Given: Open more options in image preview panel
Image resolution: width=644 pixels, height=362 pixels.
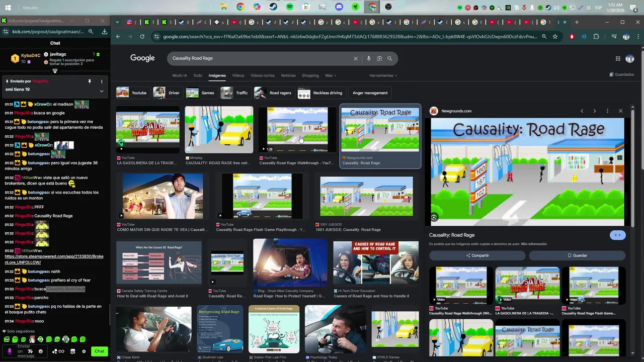Looking at the screenshot, I should [607, 111].
